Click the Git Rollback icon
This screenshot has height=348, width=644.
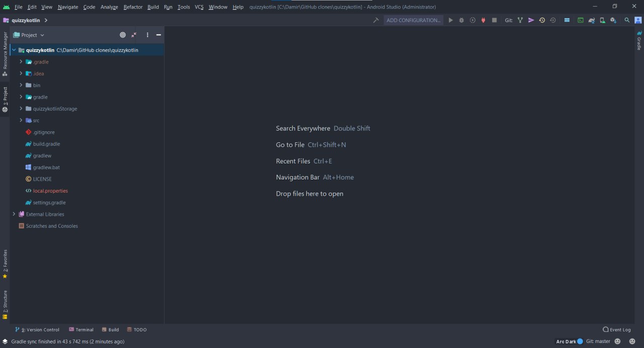click(553, 20)
